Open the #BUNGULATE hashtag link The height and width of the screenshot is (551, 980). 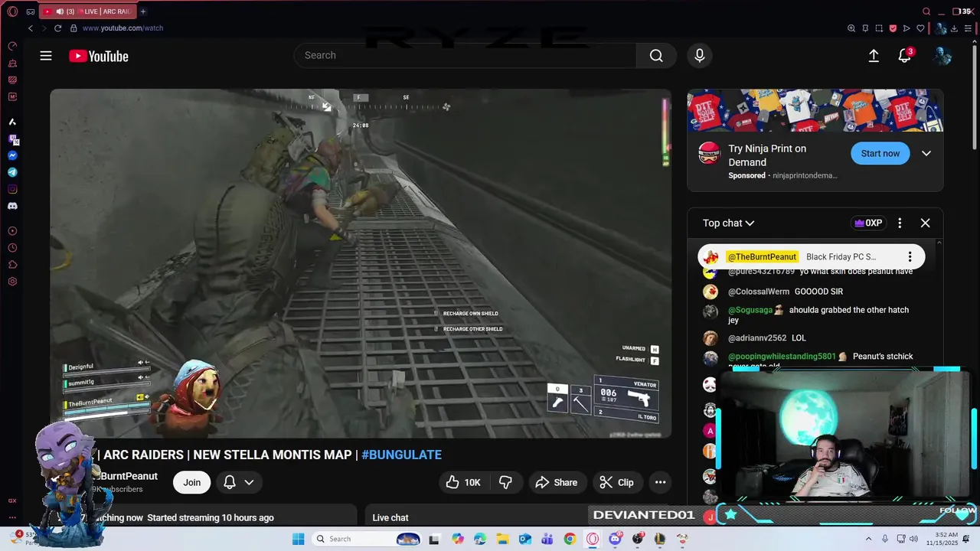pyautogui.click(x=401, y=455)
